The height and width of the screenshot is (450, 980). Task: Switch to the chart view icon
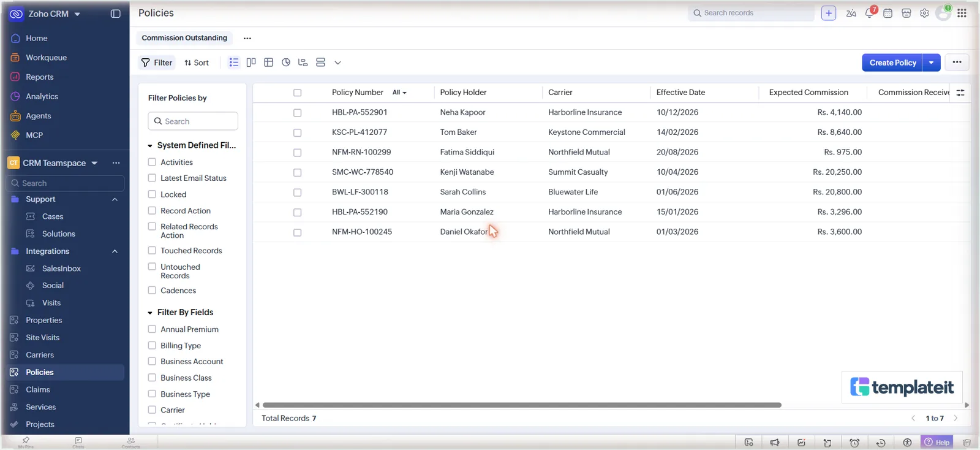click(x=286, y=63)
